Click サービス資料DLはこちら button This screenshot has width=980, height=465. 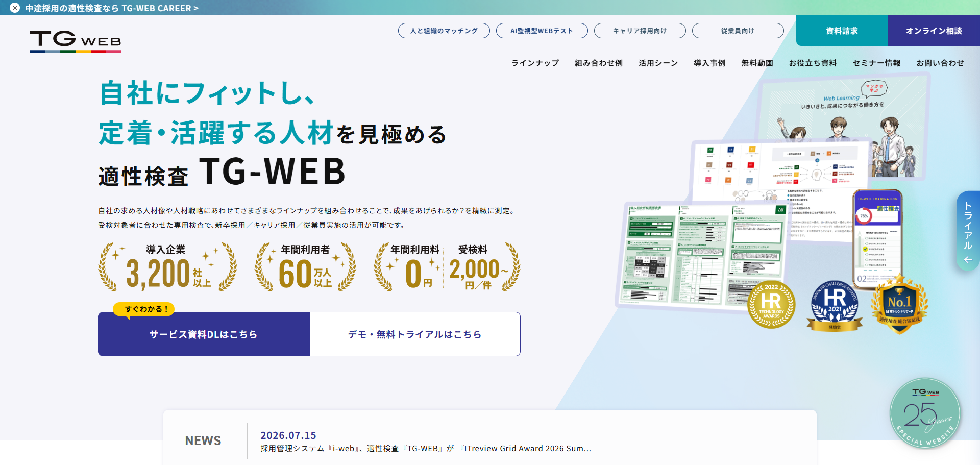pos(204,334)
